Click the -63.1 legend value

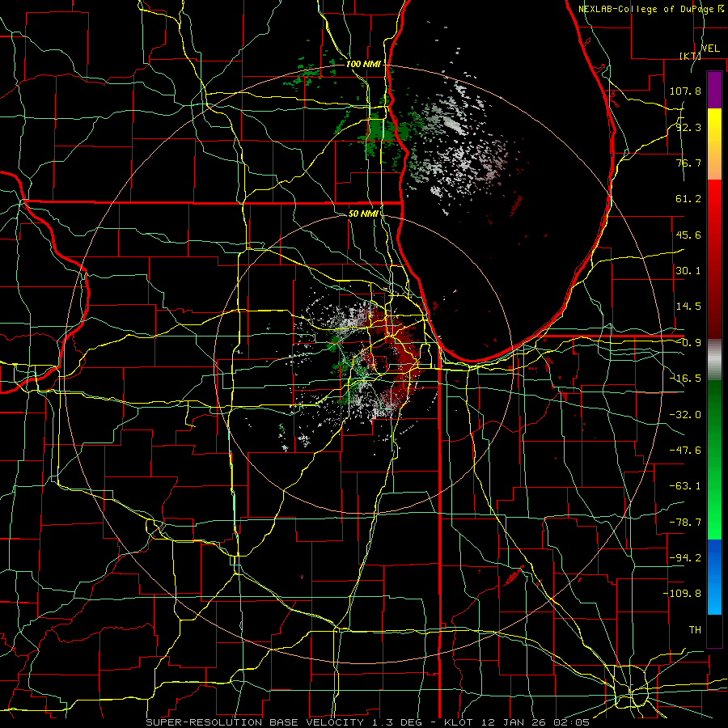pos(685,486)
